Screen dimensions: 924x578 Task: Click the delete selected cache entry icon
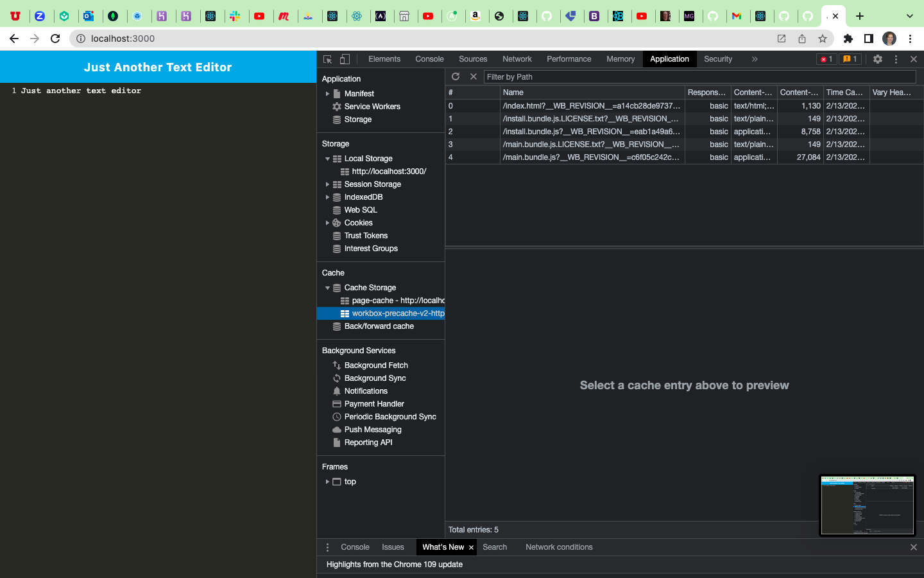[474, 76]
